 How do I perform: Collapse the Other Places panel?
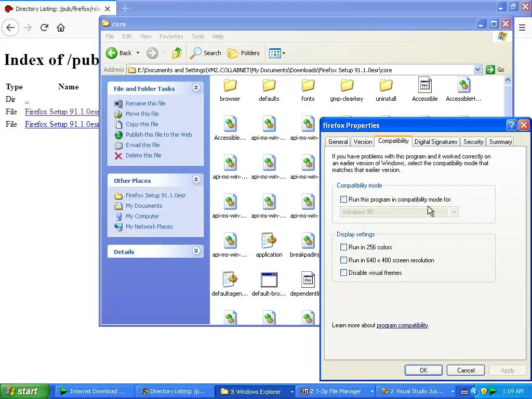pos(196,180)
